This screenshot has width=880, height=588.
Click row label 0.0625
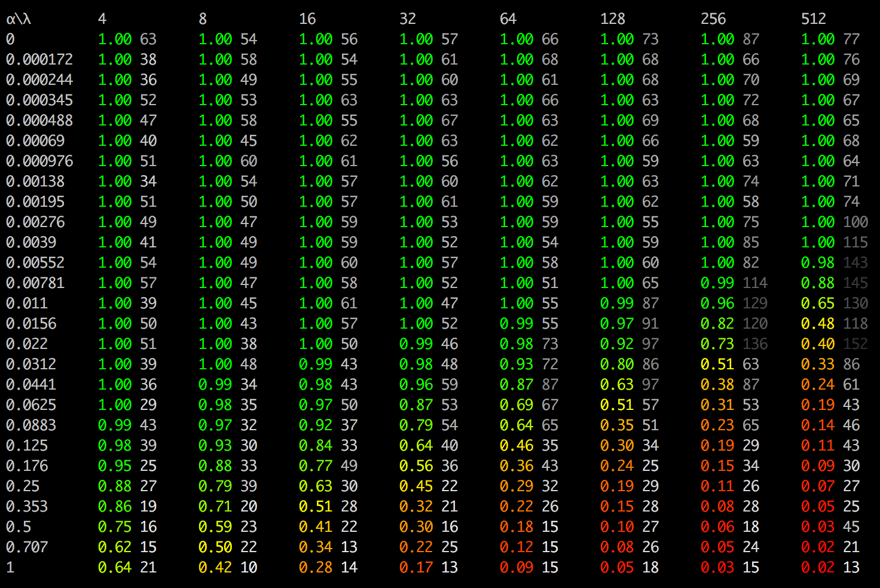(31, 405)
